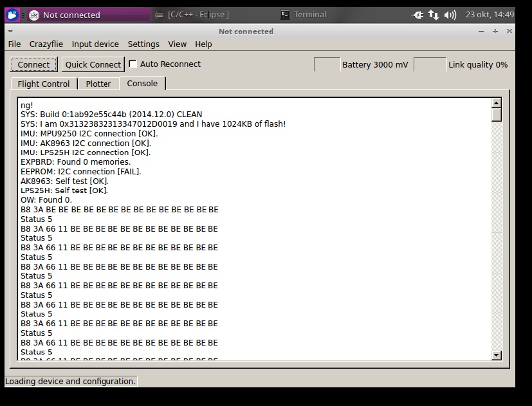Enable the Auto Reconnect checkbox
The height and width of the screenshot is (406, 532).
point(133,64)
